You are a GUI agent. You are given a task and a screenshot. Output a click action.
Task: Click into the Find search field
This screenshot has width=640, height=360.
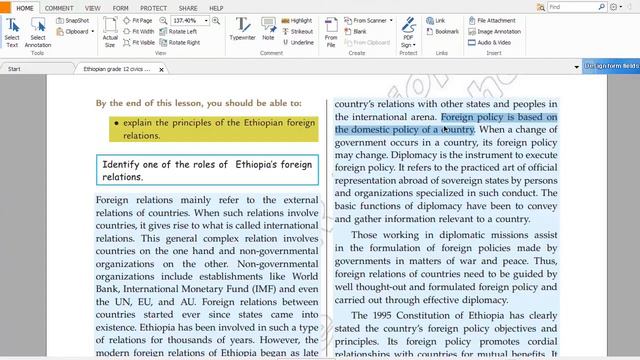click(572, 7)
